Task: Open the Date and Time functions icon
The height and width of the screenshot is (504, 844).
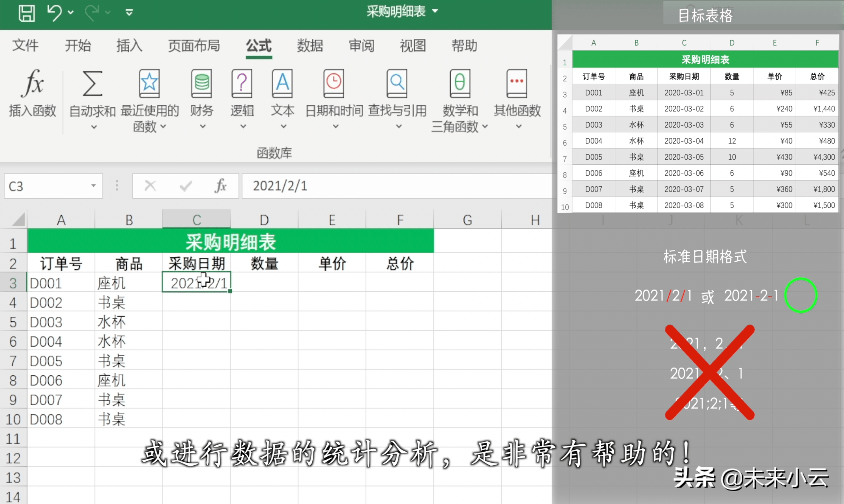Action: click(334, 84)
